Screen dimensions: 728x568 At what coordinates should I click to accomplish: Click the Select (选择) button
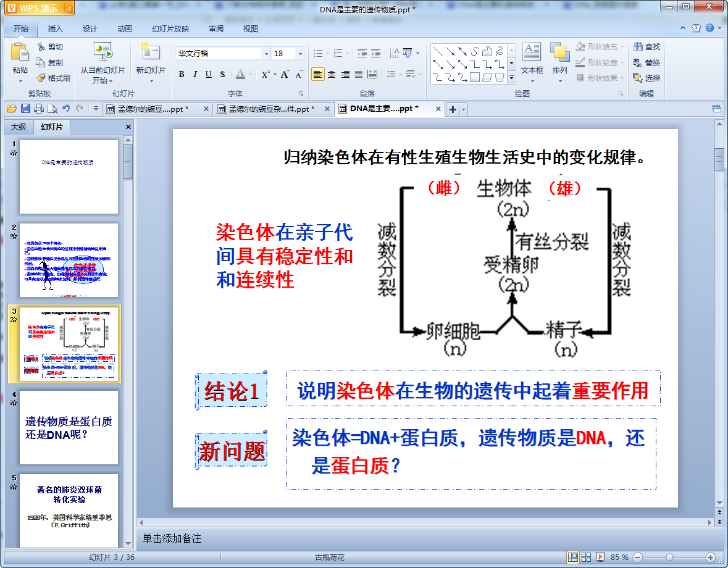coord(646,78)
